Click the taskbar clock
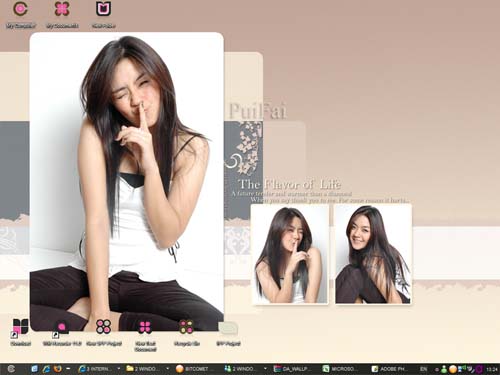 492,369
